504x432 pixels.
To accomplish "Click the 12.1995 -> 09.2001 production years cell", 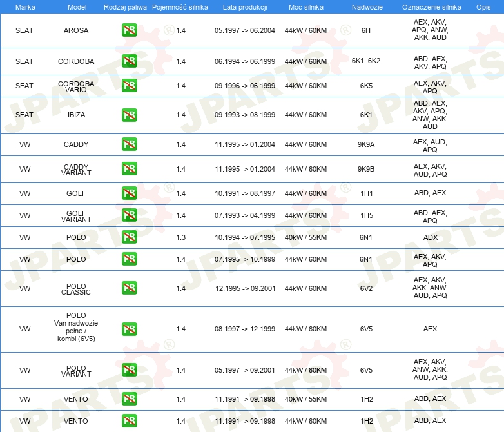I will 246,288.
